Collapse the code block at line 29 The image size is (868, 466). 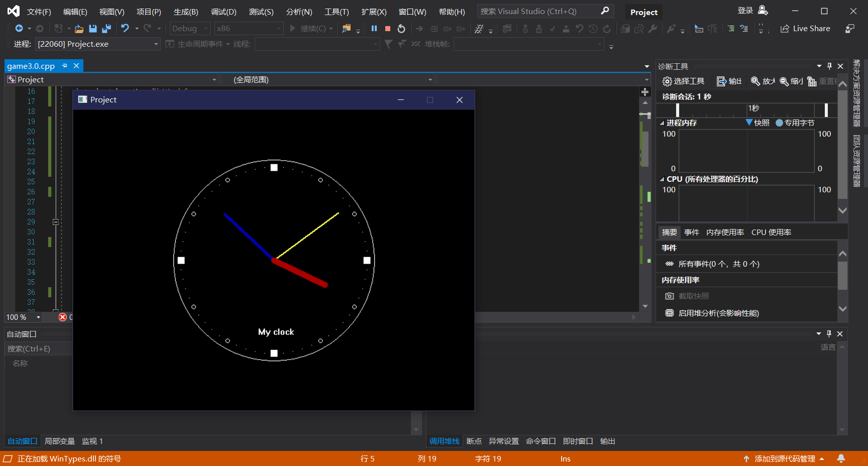click(x=56, y=222)
